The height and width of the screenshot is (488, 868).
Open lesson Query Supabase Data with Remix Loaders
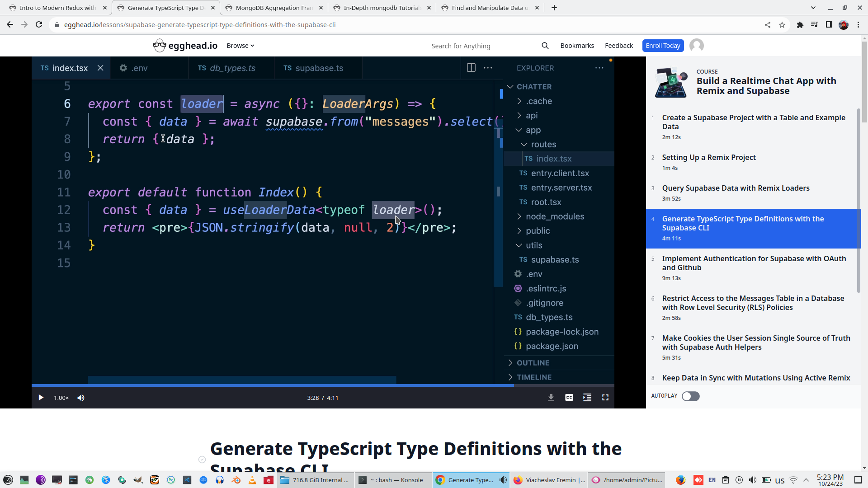pyautogui.click(x=736, y=188)
